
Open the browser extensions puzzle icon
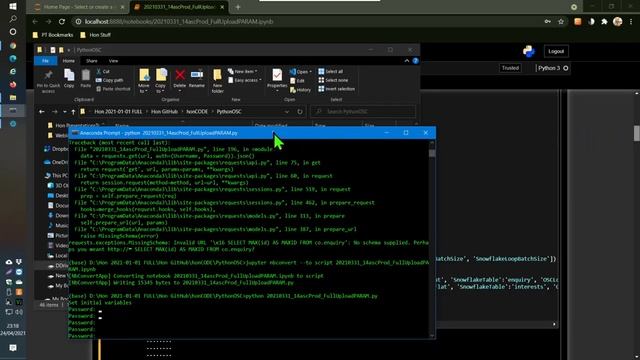click(x=604, y=22)
